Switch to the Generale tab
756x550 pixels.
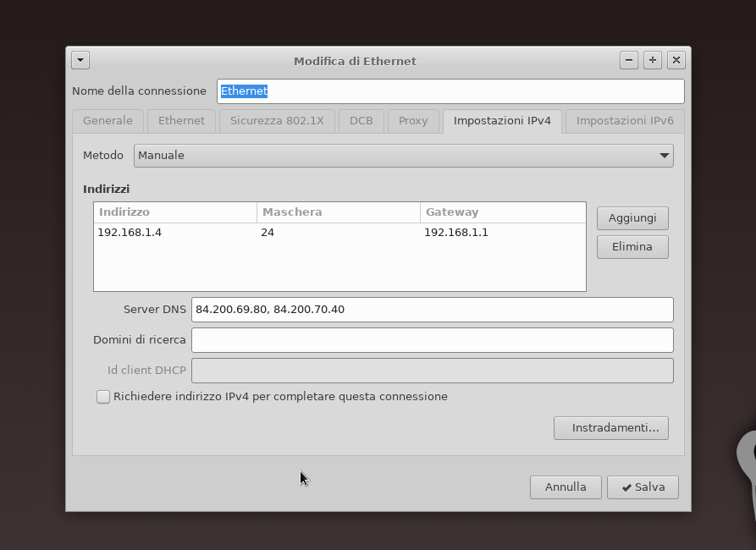click(x=108, y=121)
